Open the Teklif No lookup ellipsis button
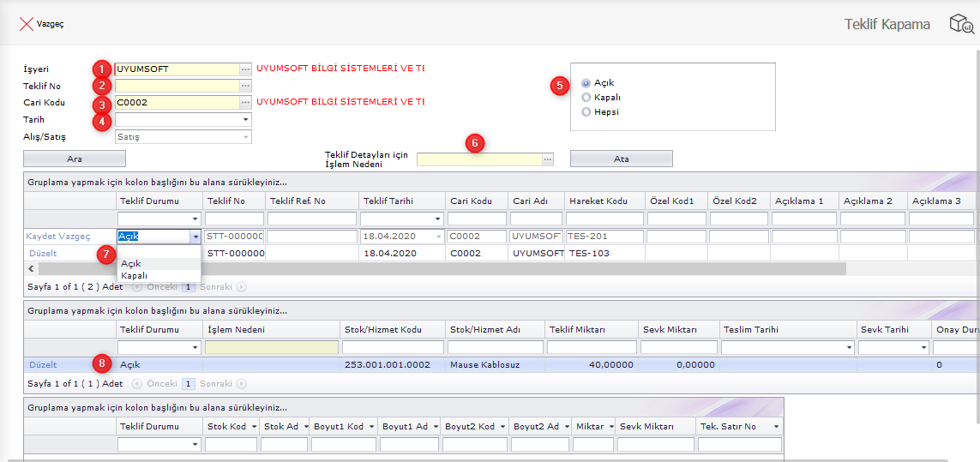This screenshot has width=980, height=462. tap(245, 86)
